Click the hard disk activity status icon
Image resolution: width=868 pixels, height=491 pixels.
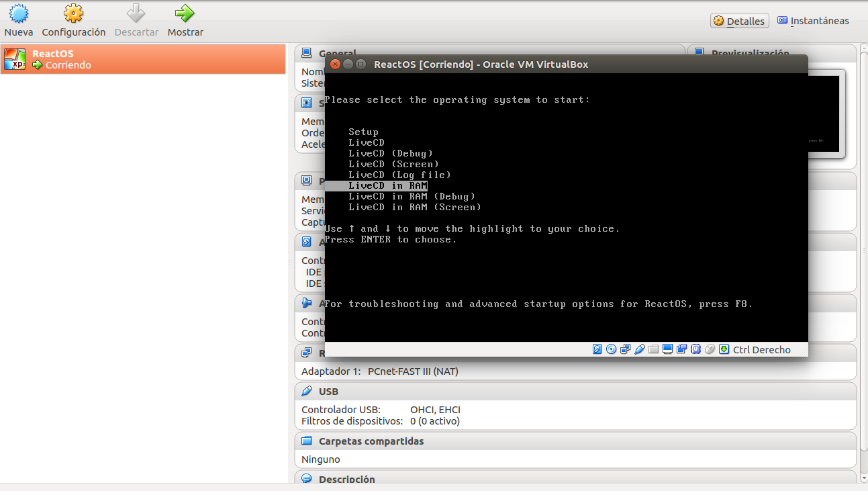pyautogui.click(x=597, y=349)
